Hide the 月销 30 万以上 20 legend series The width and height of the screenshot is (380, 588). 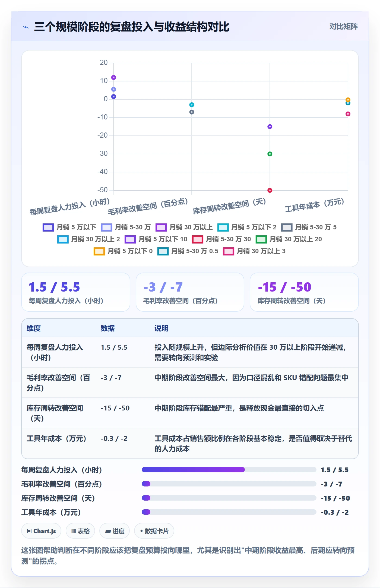pos(289,239)
